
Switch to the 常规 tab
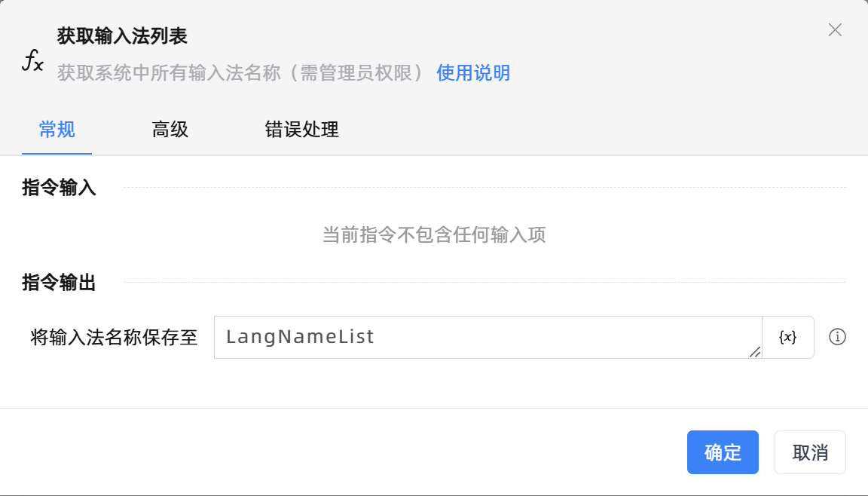click(x=57, y=130)
